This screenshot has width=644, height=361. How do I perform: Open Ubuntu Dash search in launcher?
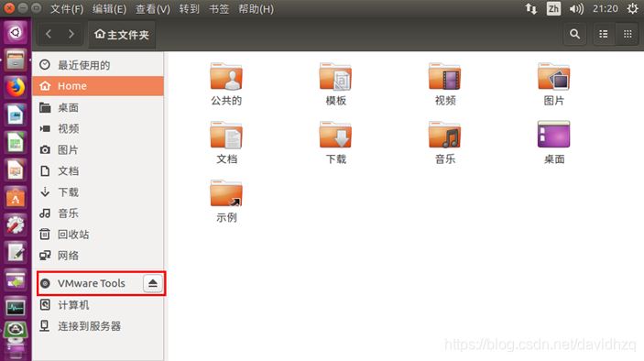(x=16, y=32)
